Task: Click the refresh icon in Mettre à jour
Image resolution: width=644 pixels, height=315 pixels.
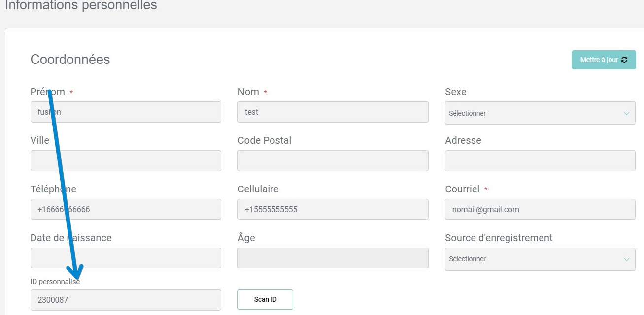Action: (624, 60)
